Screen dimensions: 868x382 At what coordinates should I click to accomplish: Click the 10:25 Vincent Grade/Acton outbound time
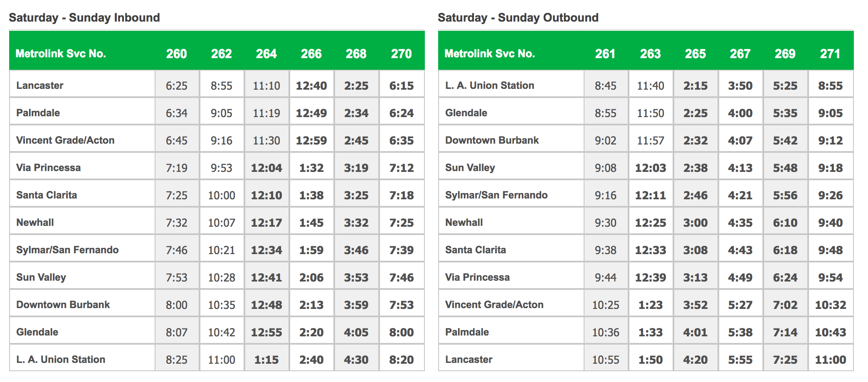click(606, 305)
